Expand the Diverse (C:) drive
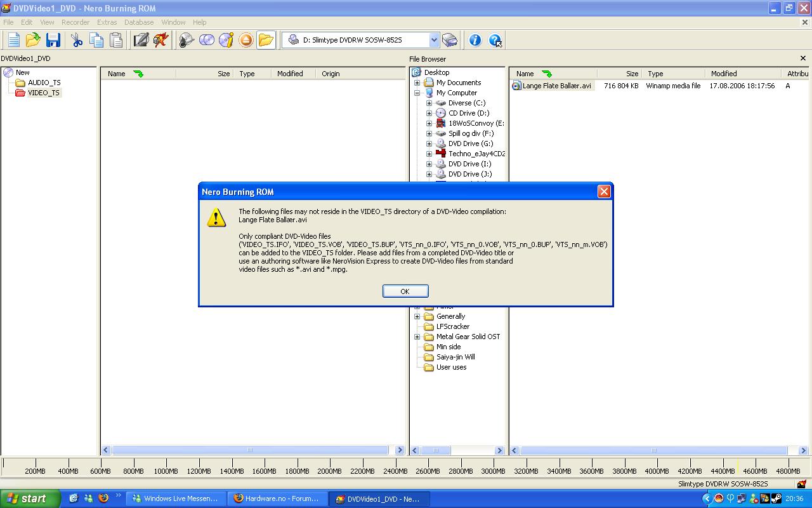 429,103
